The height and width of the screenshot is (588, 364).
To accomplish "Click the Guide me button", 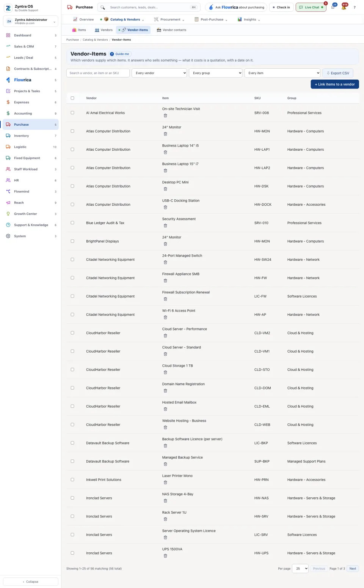I will 120,54.
